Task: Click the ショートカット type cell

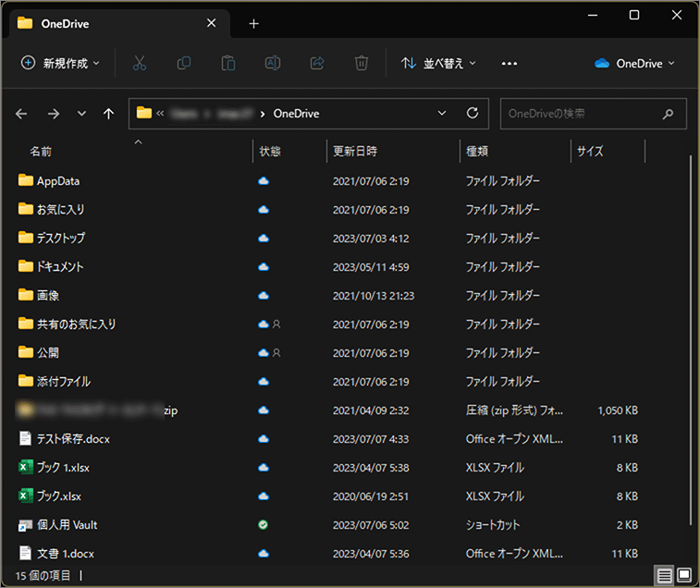Action: click(493, 525)
